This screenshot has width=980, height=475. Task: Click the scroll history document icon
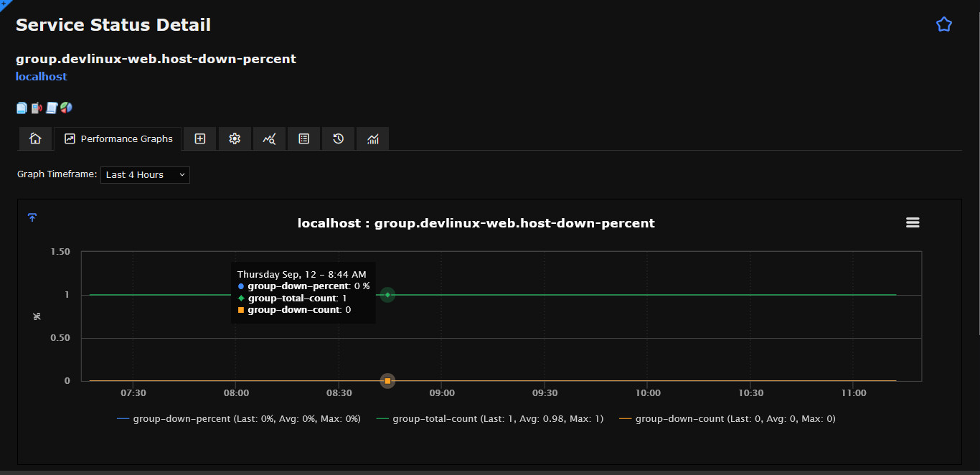tap(51, 108)
